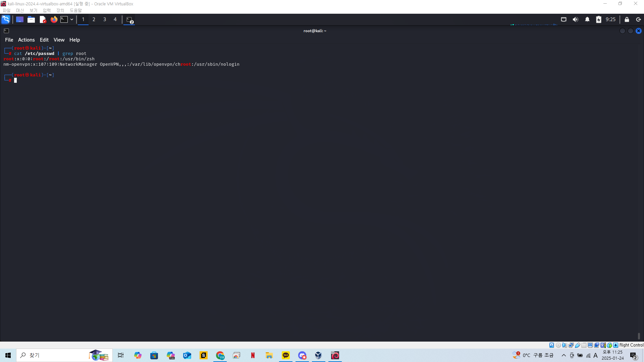This screenshot has width=644, height=362.
Task: Open the Kali applications menu icon
Action: tap(6, 19)
